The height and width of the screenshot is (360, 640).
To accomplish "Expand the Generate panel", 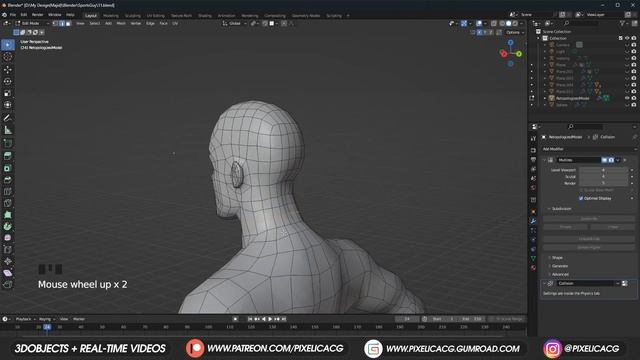I will coord(560,266).
